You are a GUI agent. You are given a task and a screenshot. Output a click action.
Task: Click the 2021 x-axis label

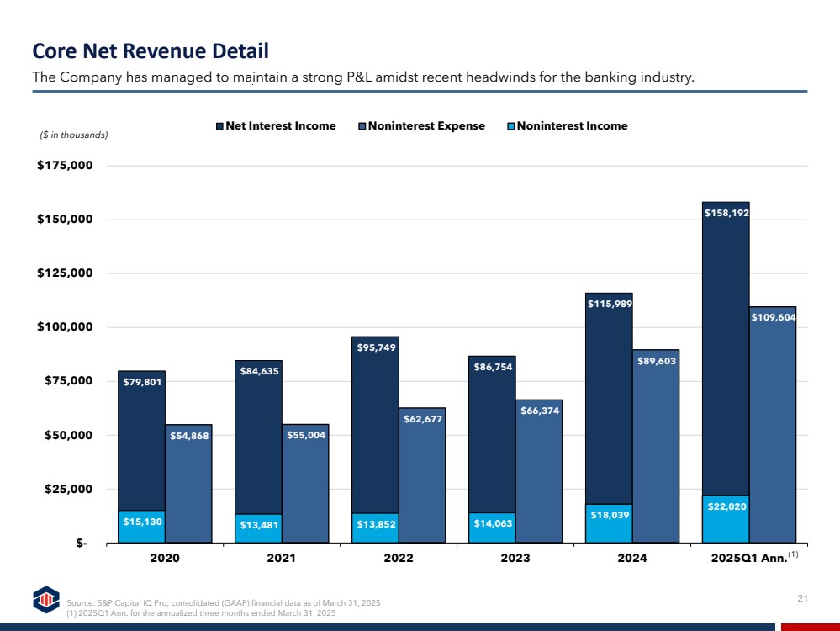pyautogui.click(x=281, y=558)
